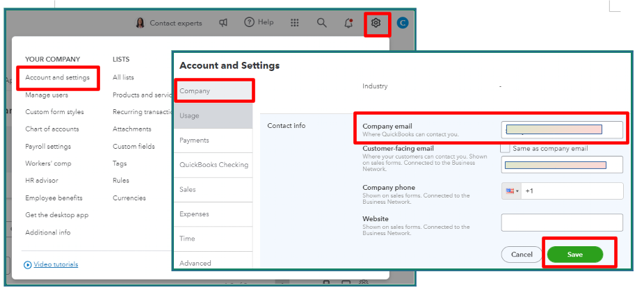644x297 pixels.
Task: Select the Time tab
Action: pos(214,239)
